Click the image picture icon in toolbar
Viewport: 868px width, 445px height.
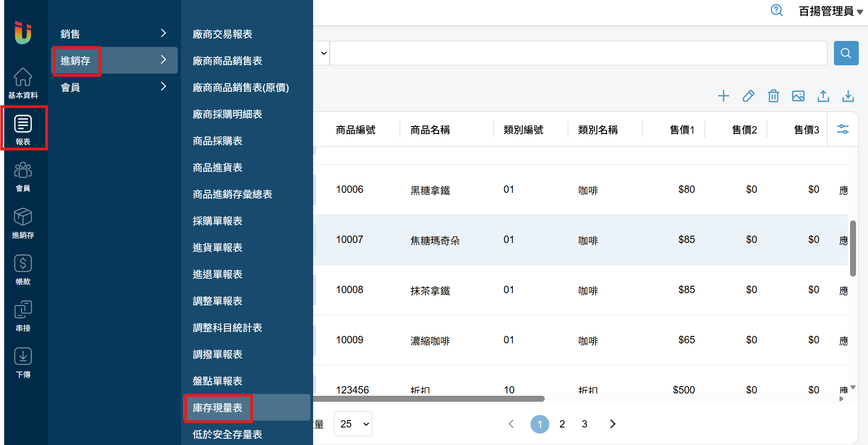coord(798,96)
